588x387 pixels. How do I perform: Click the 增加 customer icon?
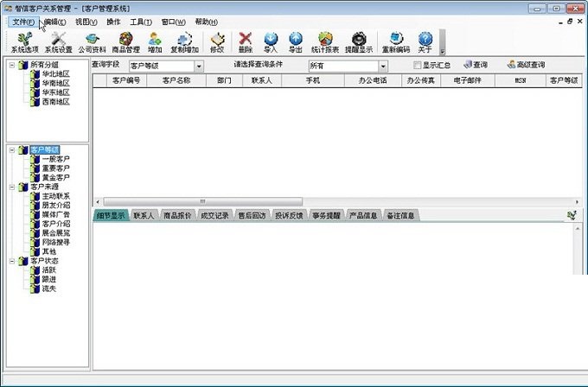coord(155,41)
